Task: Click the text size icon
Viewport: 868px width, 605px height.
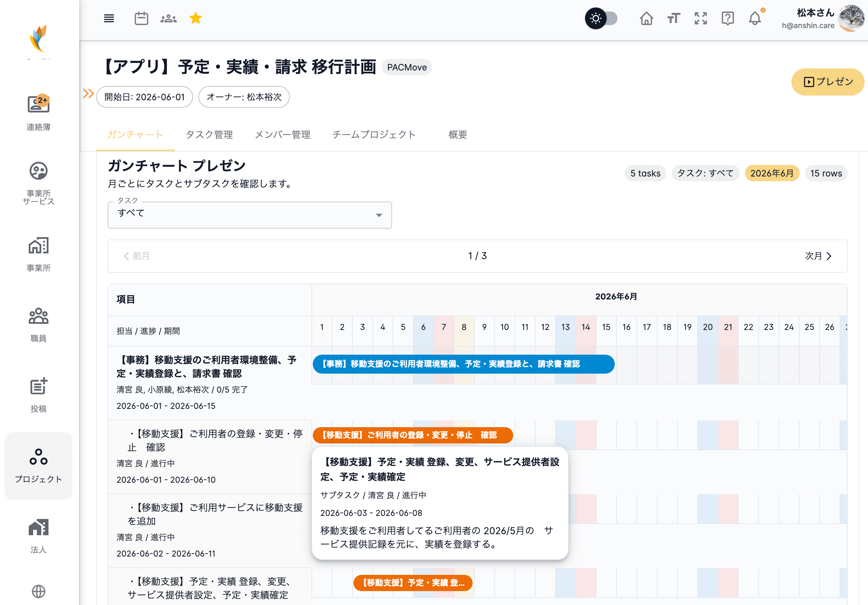Action: click(674, 18)
